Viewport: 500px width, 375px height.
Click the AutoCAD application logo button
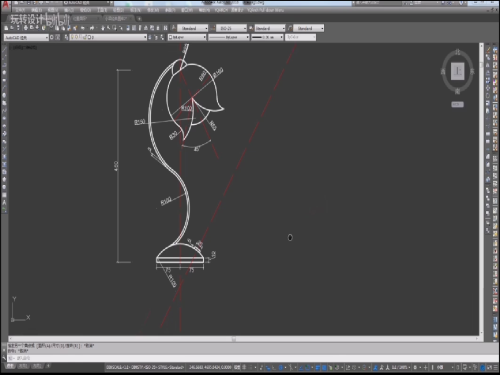coord(5,4)
